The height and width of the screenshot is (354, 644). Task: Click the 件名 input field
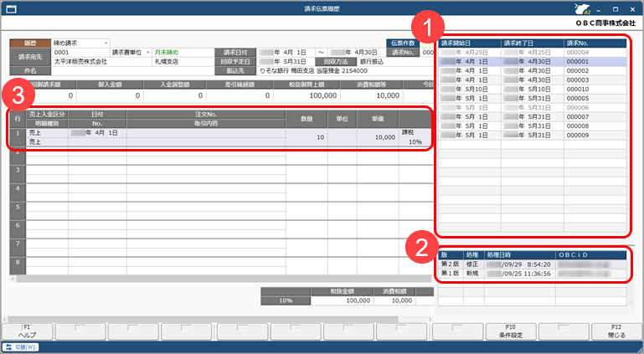(131, 71)
